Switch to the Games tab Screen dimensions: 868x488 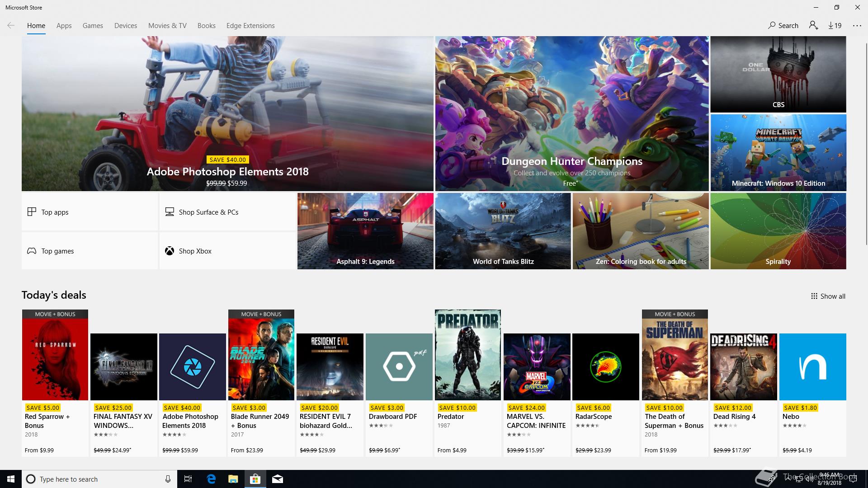[93, 26]
